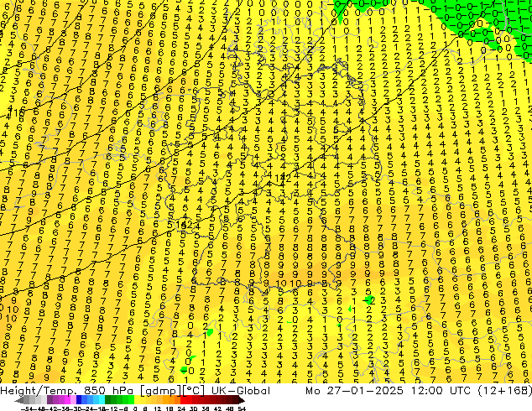Image resolution: width=532 pixels, height=411 pixels.
Task: Click the '142' contour label in map center
Action: 282,179
